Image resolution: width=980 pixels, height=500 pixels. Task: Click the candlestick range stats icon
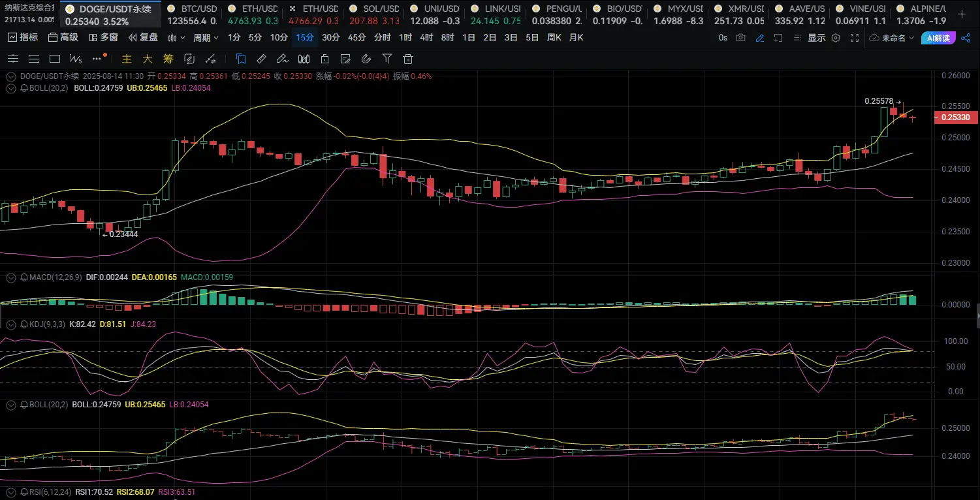304,59
